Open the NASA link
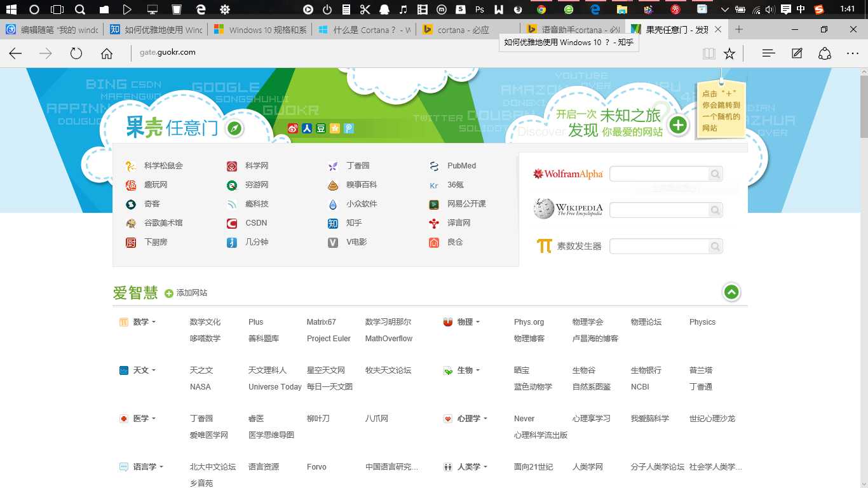The height and width of the screenshot is (488, 868). (200, 387)
